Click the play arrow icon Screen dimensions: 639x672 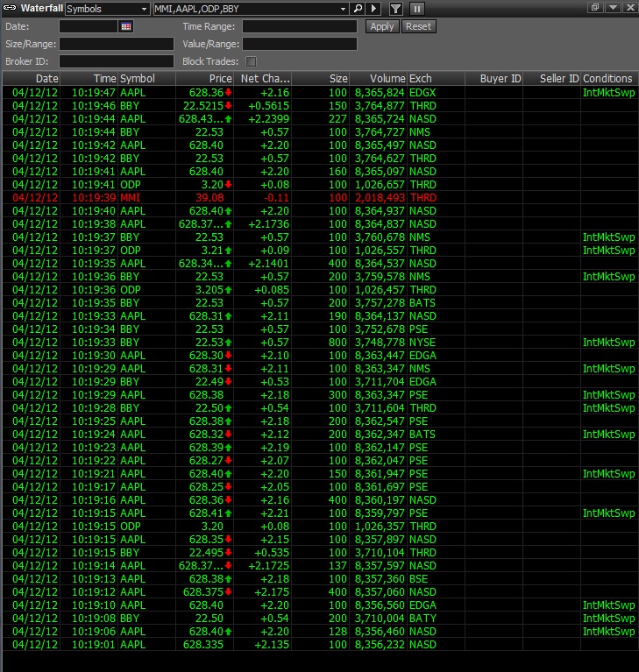tap(373, 8)
